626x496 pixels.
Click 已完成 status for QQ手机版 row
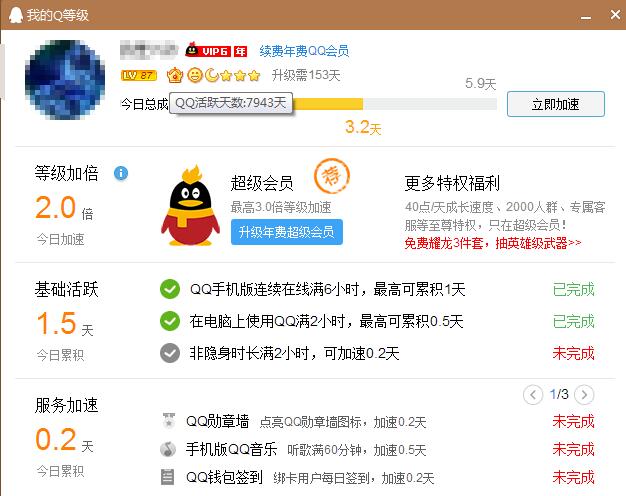[x=574, y=290]
